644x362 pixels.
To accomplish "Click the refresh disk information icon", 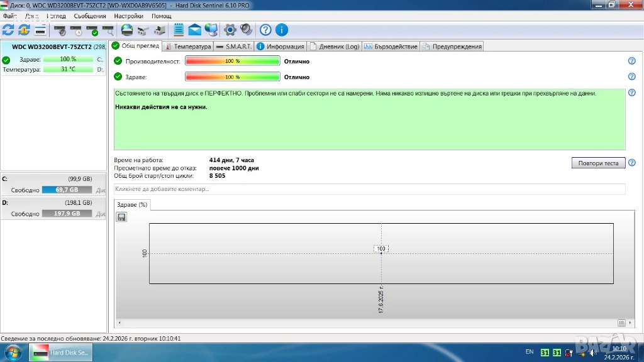I will (x=8, y=30).
